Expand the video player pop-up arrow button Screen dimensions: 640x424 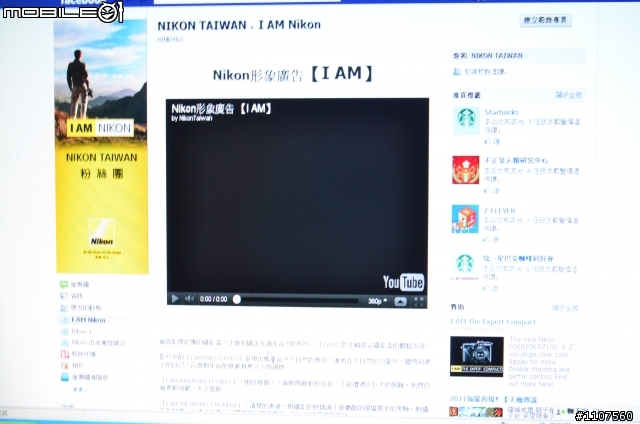pyautogui.click(x=400, y=302)
